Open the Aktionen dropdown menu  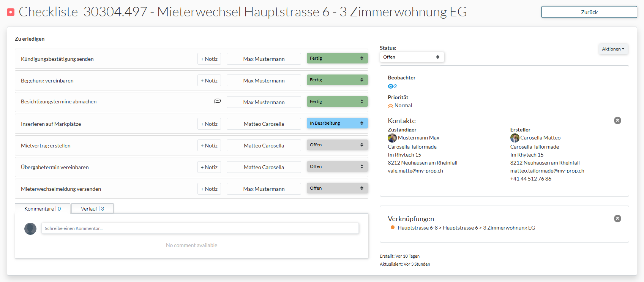click(x=613, y=49)
